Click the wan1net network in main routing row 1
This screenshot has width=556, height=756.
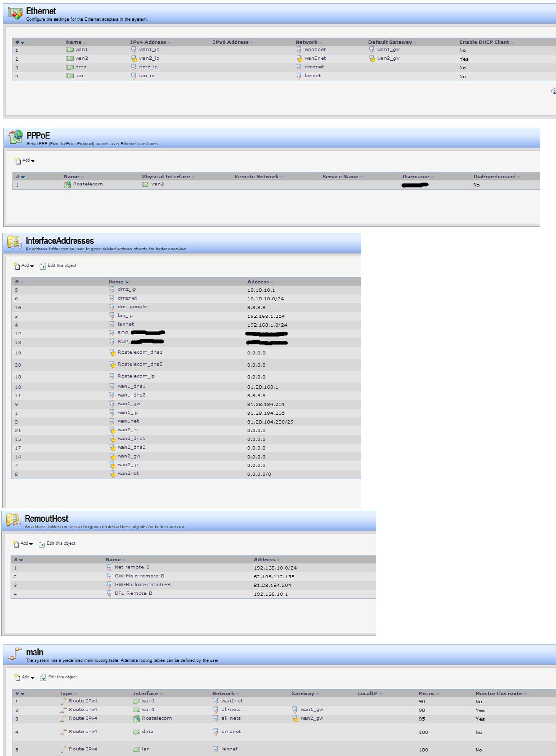(x=232, y=701)
